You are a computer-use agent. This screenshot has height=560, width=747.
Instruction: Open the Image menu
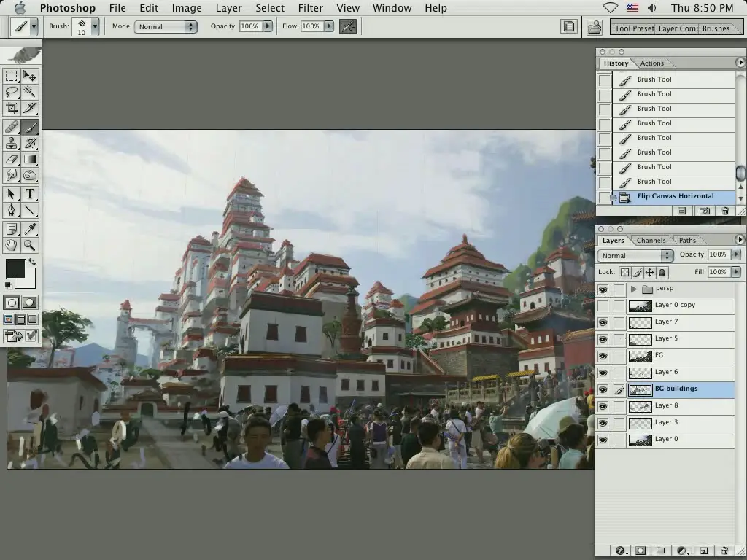[x=187, y=8]
